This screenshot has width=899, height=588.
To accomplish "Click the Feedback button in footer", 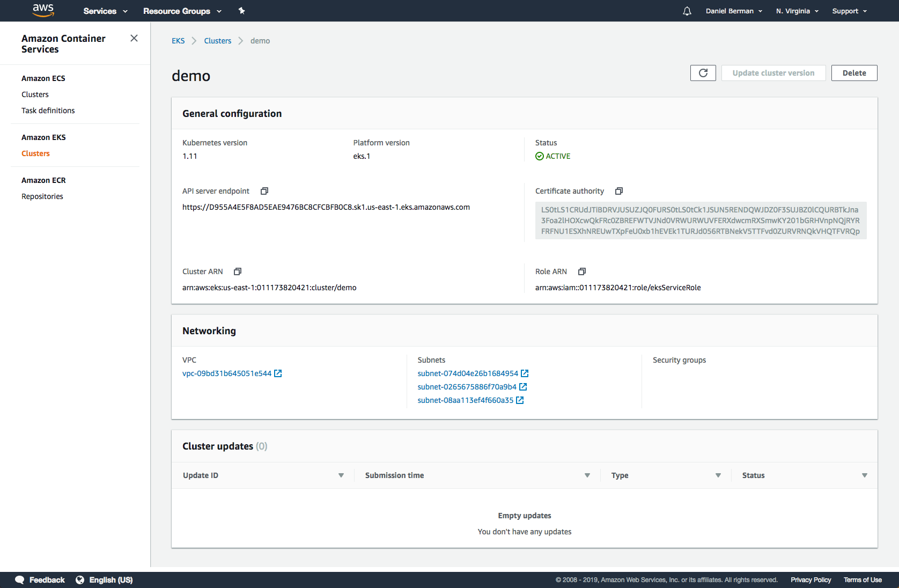I will point(40,580).
